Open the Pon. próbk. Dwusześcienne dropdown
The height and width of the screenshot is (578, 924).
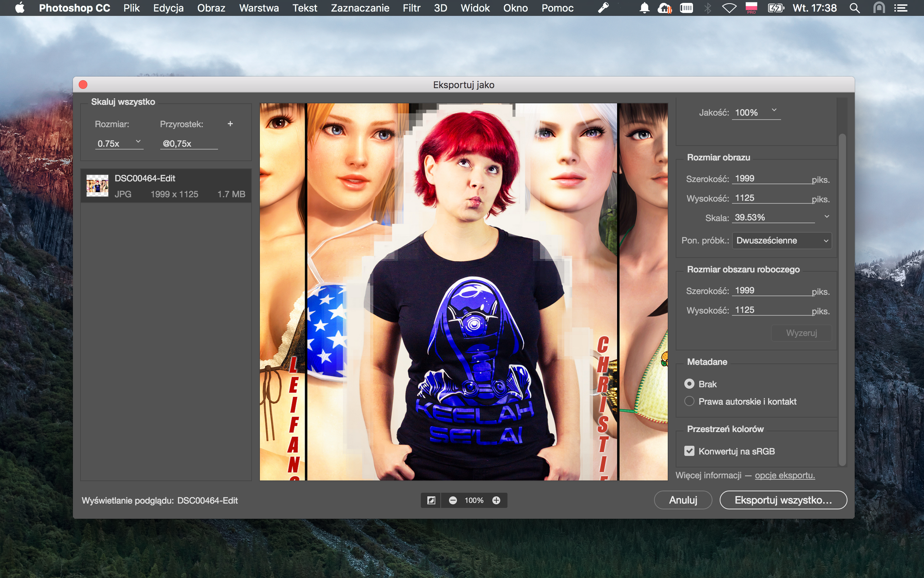click(782, 240)
